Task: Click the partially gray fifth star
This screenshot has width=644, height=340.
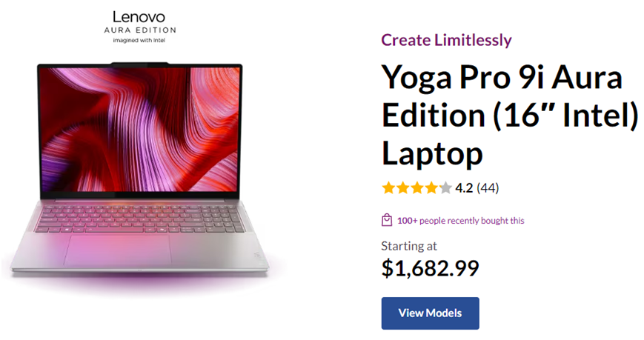Action: [445, 188]
